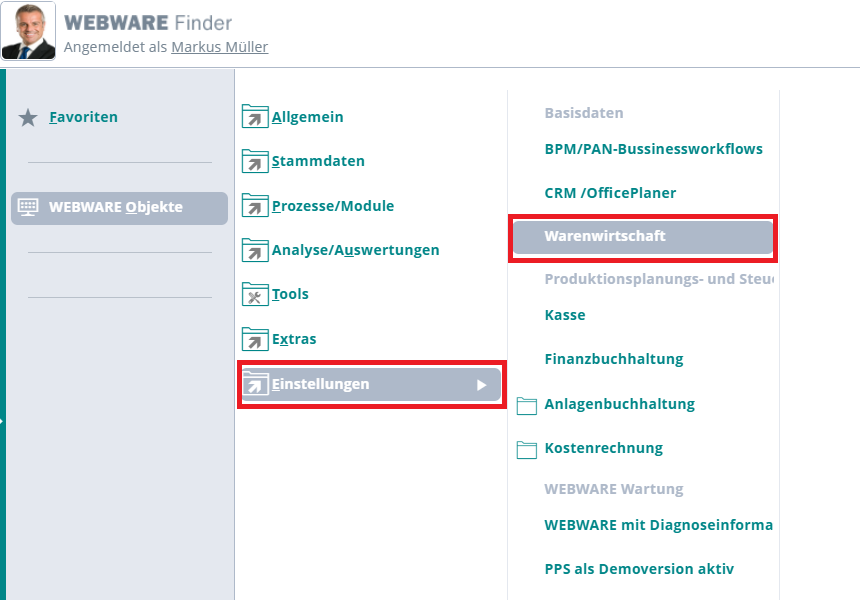The width and height of the screenshot is (860, 600).
Task: Click the Markus Müller user link
Action: pyautogui.click(x=219, y=47)
